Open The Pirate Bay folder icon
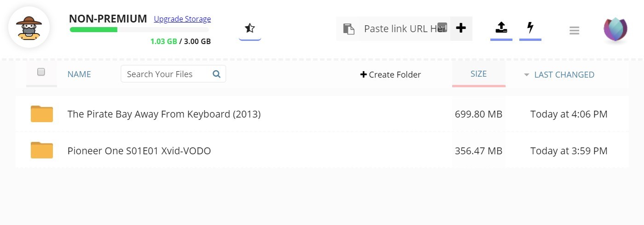 [42, 113]
